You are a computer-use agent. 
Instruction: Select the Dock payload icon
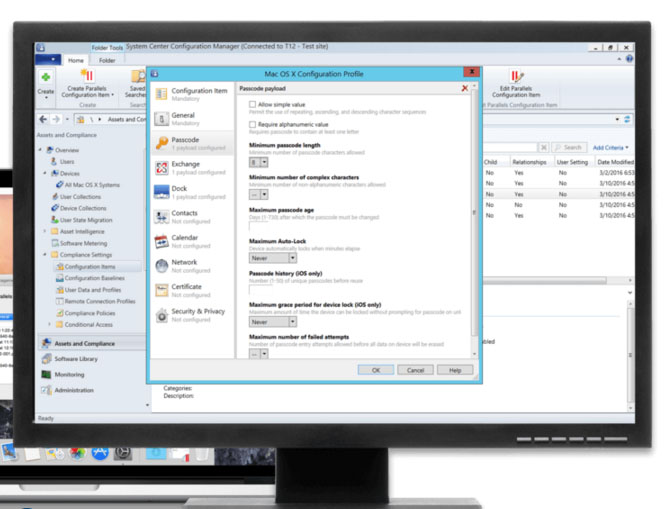click(162, 192)
